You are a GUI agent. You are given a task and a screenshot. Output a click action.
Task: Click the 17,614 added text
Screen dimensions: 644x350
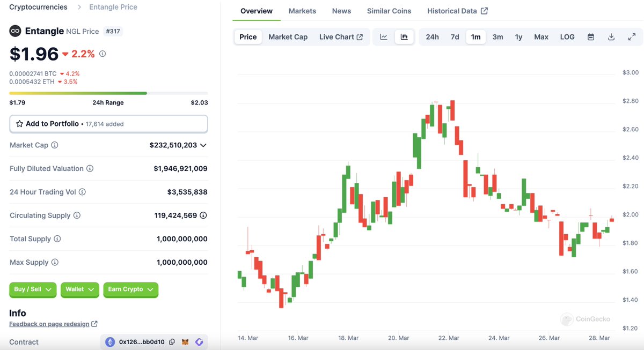[x=105, y=124]
